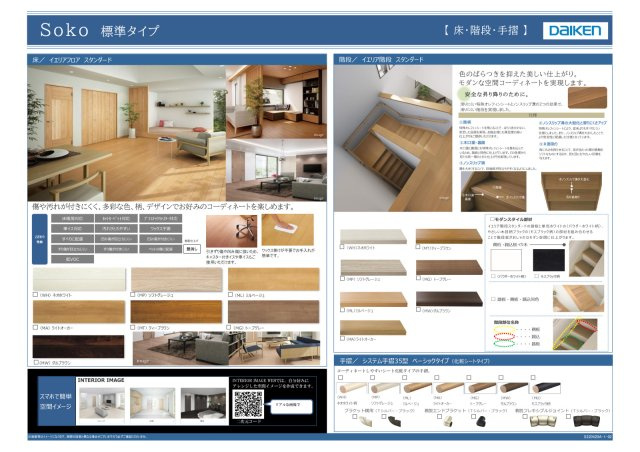
Task: Check the ソフトグレージュ floor color checkbox
Action: (x=133, y=294)
